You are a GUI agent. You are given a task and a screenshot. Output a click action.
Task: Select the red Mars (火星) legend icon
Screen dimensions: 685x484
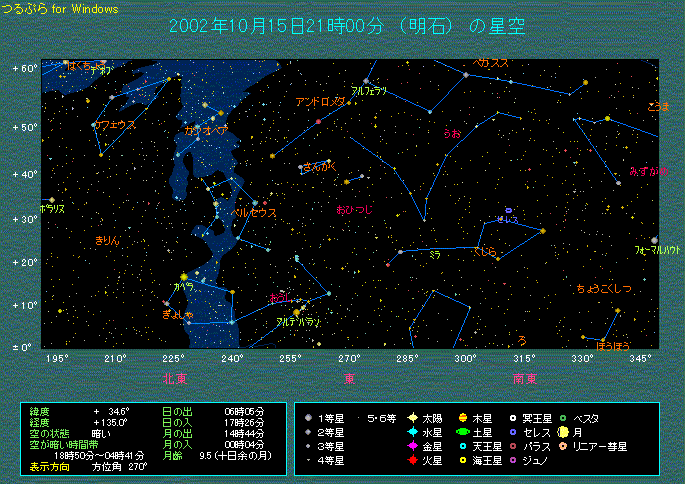coord(412,461)
